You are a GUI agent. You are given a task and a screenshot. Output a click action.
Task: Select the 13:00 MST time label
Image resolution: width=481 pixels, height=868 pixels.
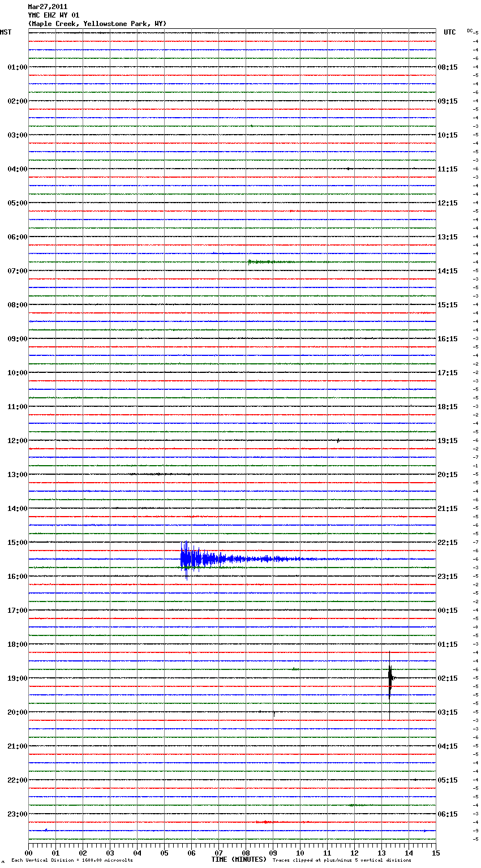click(18, 475)
